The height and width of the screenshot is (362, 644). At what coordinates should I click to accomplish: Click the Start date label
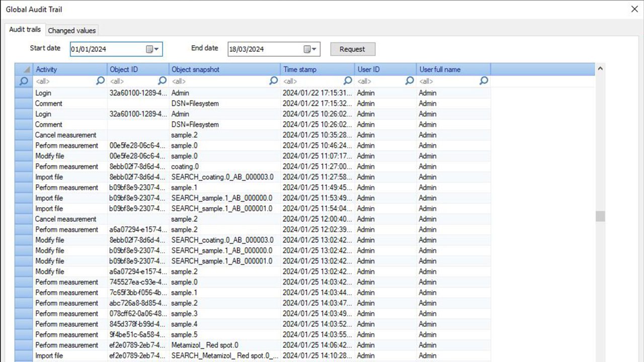(45, 48)
